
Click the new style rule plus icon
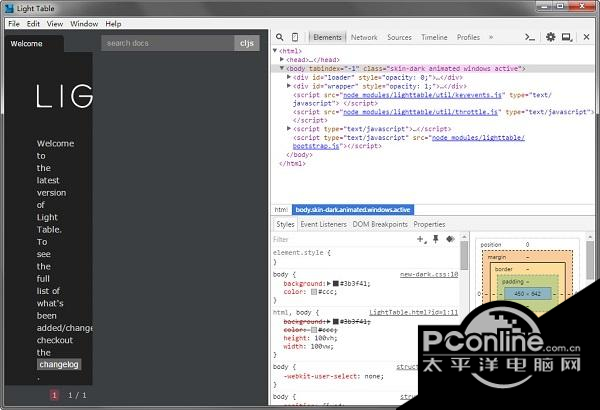[x=422, y=239]
